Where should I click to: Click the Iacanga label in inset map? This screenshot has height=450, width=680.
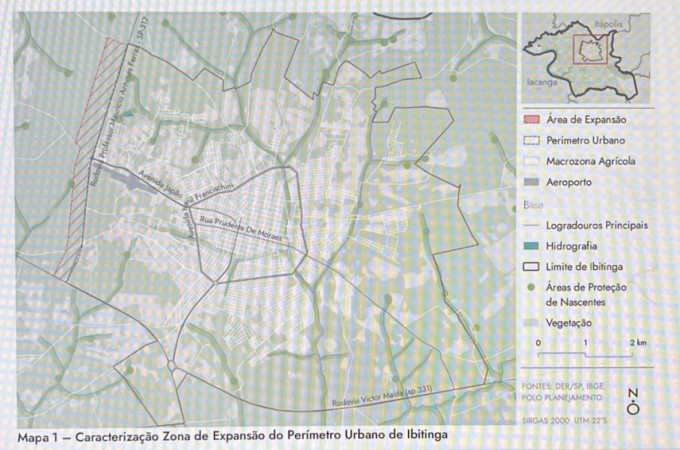tap(542, 82)
